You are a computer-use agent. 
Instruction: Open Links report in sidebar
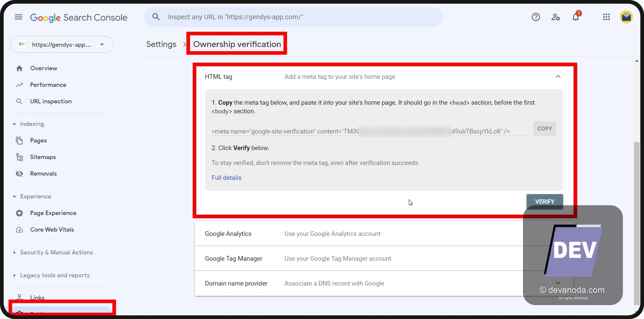tap(37, 297)
